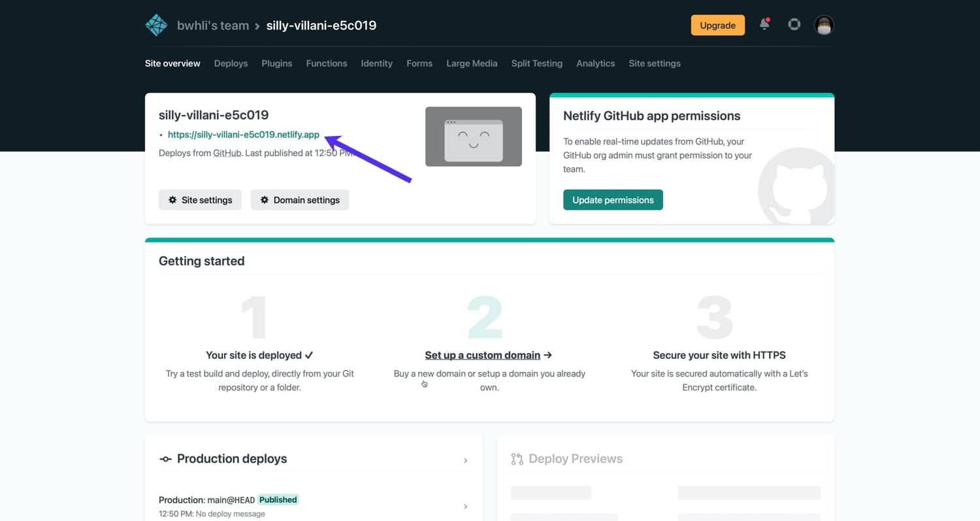Click the Deploy Previews pull-request icon
The image size is (980, 521).
(517, 459)
